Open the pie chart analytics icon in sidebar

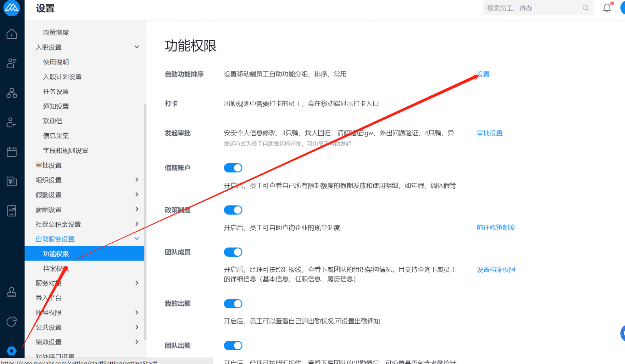[x=12, y=322]
